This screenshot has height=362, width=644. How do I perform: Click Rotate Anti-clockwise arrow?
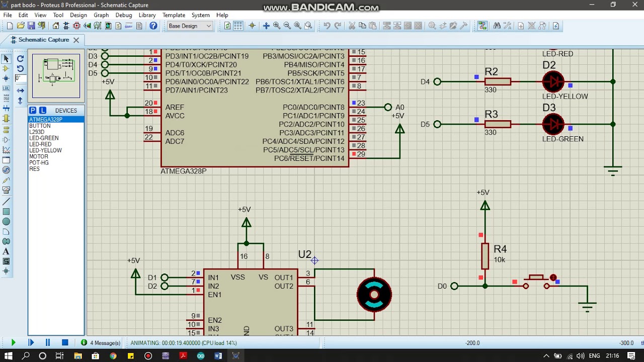pos(21,69)
